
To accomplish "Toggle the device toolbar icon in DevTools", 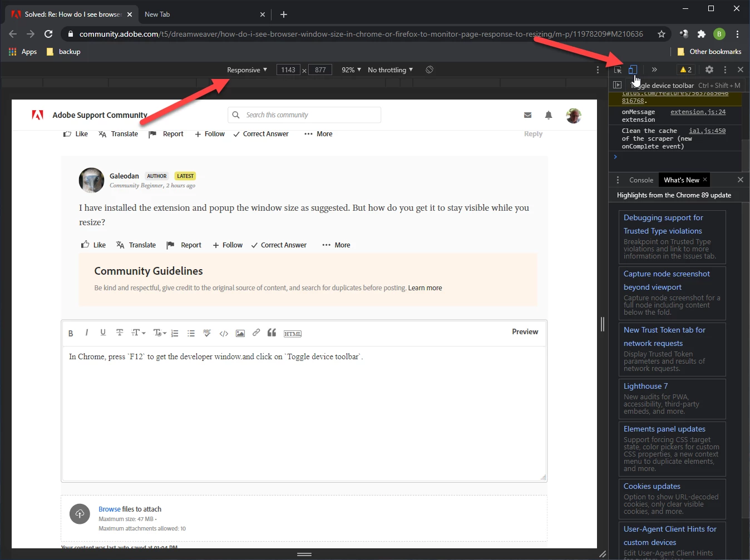I will coord(633,70).
